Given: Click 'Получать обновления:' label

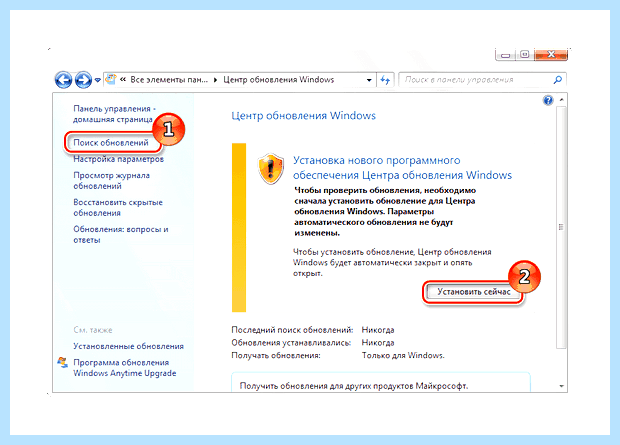Looking at the screenshot, I should pos(276,356).
